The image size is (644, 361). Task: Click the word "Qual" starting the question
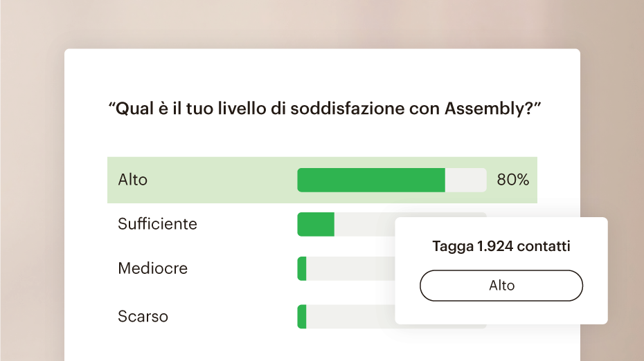(131, 109)
